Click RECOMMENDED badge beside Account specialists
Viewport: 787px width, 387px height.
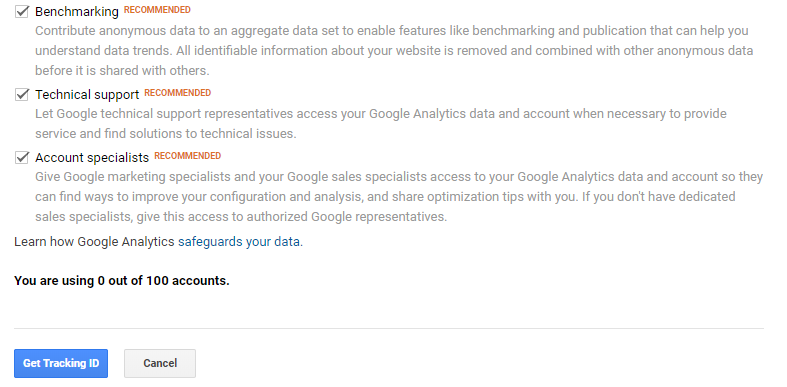pyautogui.click(x=188, y=156)
